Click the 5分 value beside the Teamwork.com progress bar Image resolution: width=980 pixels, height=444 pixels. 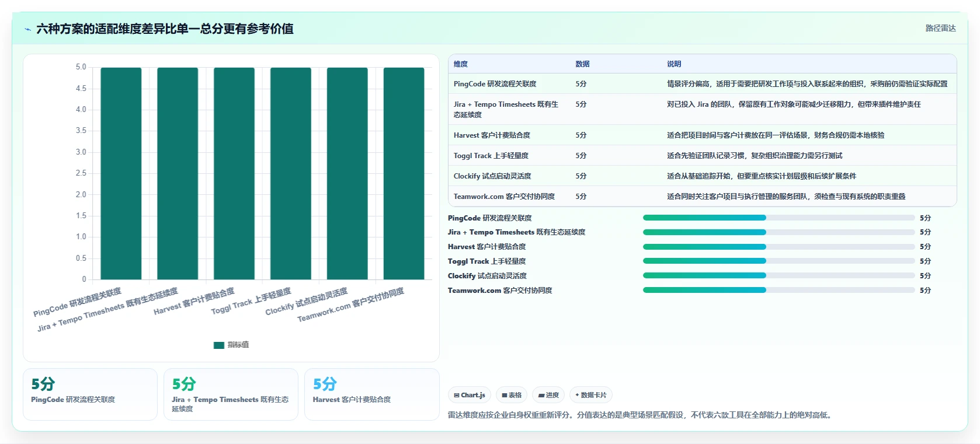pos(925,291)
